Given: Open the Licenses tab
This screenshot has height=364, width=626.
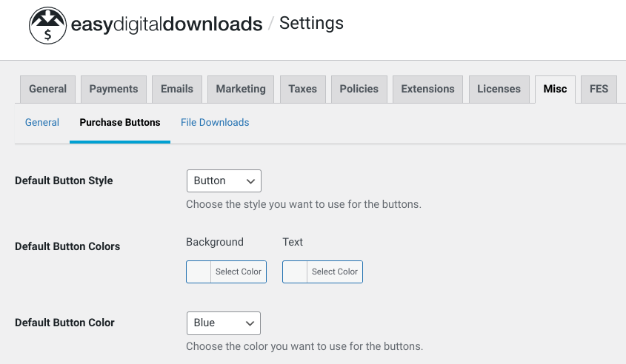Looking at the screenshot, I should pos(499,89).
